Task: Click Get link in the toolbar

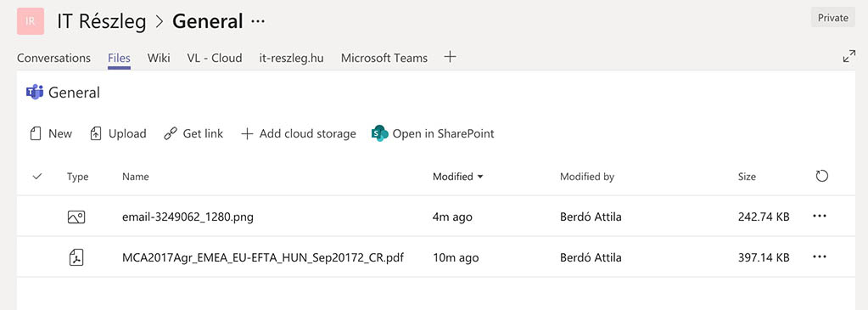Action: (x=193, y=133)
